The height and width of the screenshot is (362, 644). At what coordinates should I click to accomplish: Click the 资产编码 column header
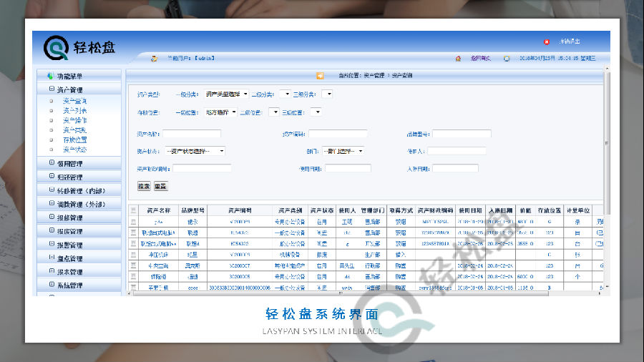point(240,210)
